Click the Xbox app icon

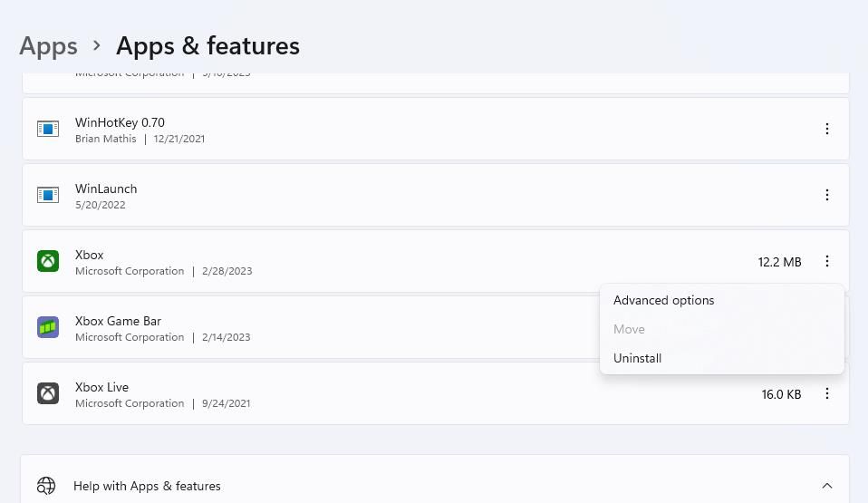coord(48,261)
